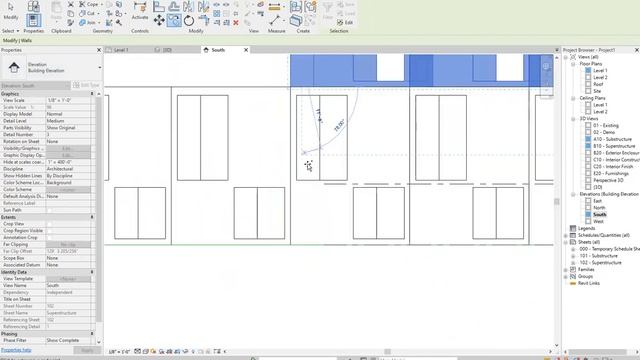Viewport: 640px width, 360px height.
Task: Click the Type Properties icon above Properties
Action: point(33,6)
